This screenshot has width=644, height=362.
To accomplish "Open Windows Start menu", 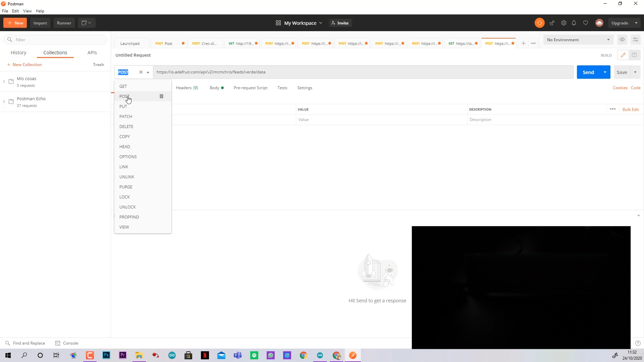I will [x=8, y=355].
